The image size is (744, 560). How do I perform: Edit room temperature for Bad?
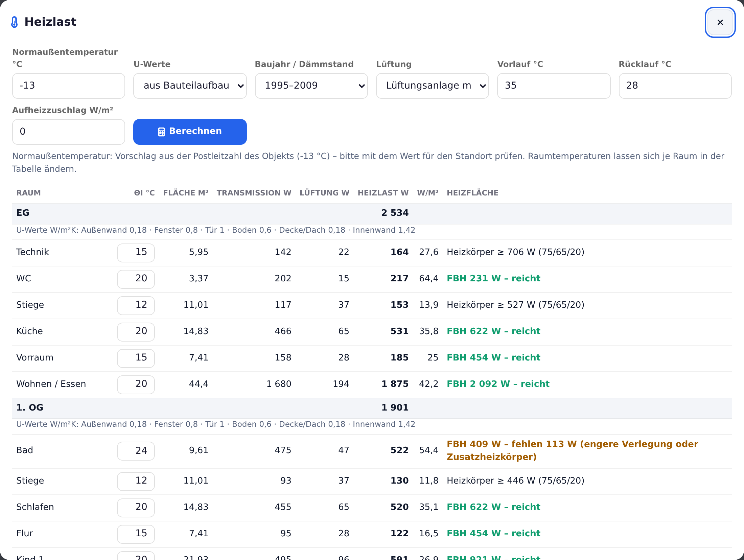click(x=136, y=451)
